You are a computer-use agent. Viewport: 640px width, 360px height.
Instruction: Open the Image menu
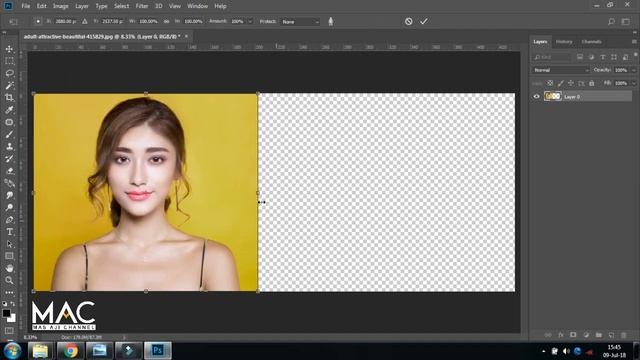coord(60,6)
